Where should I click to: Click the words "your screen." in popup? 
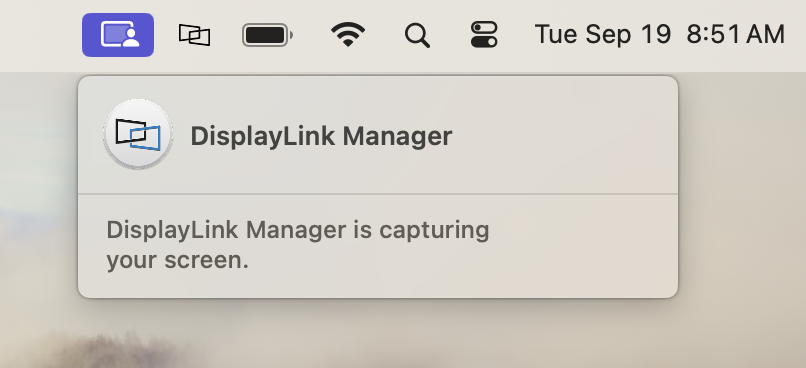click(x=177, y=260)
